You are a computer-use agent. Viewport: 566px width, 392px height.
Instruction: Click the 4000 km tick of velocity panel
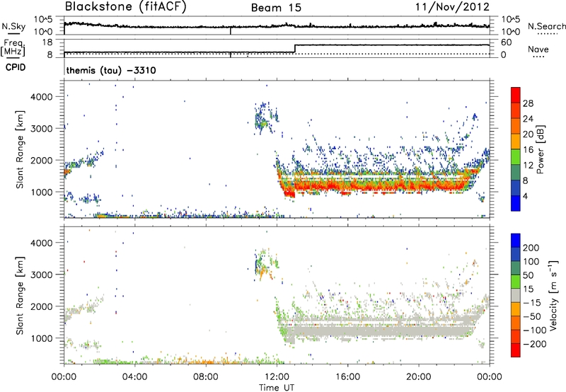(x=41, y=243)
